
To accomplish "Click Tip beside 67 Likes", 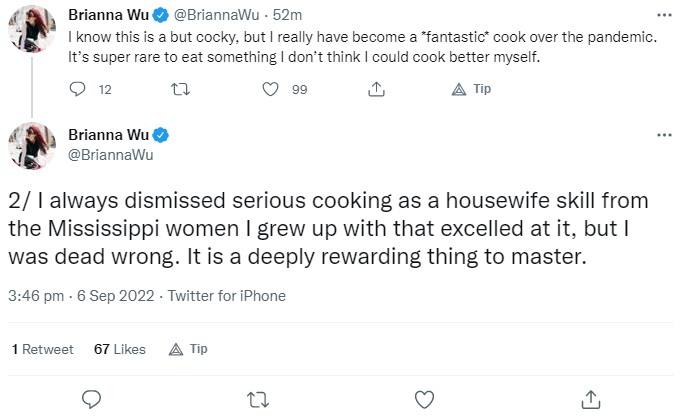I will (188, 349).
